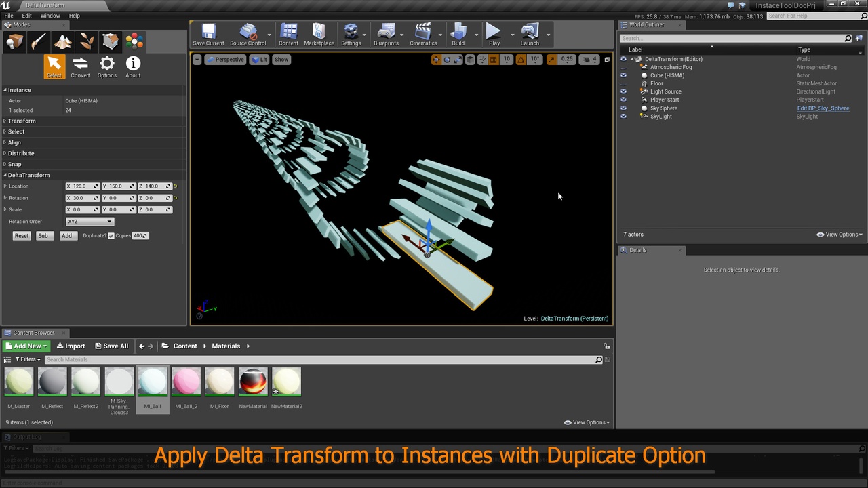Image resolution: width=868 pixels, height=488 pixels.
Task: Click the Location X value field
Action: point(82,186)
